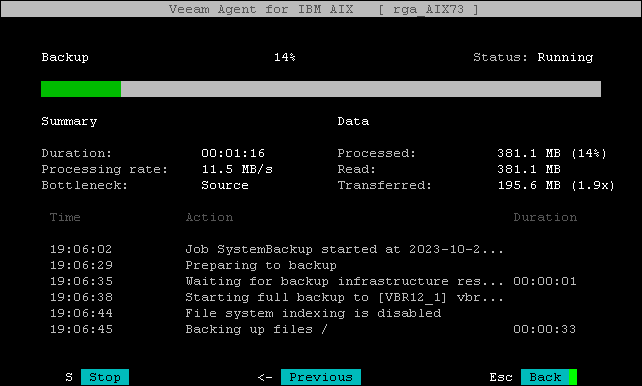
Task: Select the Processing rate 11.5 MB/s
Action: click(237, 169)
